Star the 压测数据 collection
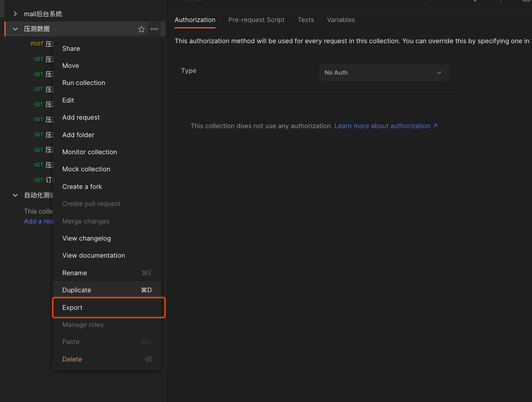This screenshot has width=532, height=402. 142,29
